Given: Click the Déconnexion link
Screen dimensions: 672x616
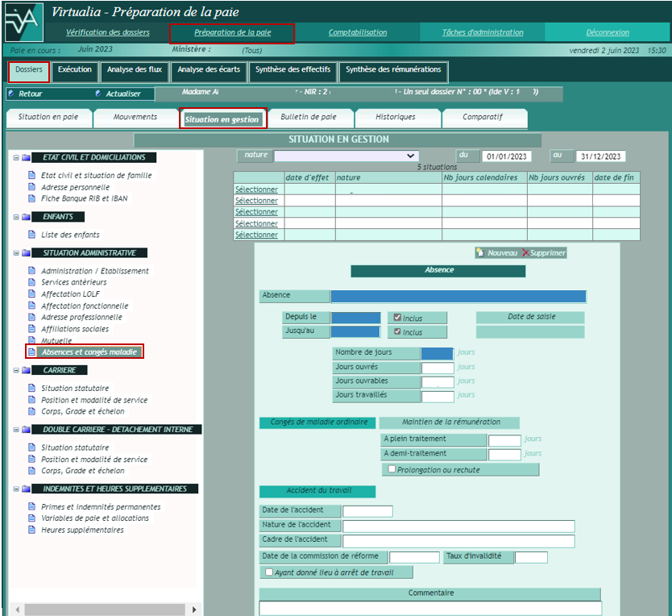Looking at the screenshot, I should tap(608, 33).
